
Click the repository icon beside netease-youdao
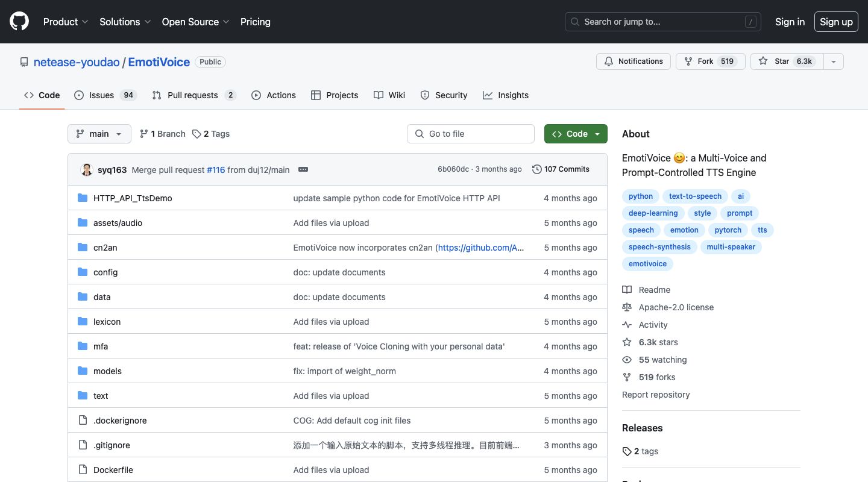coord(24,62)
